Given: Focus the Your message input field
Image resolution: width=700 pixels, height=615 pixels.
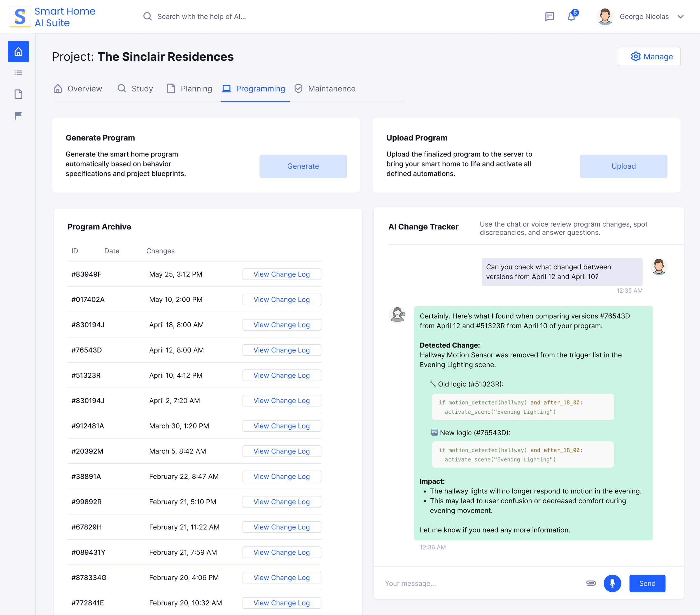Looking at the screenshot, I should 479,583.
